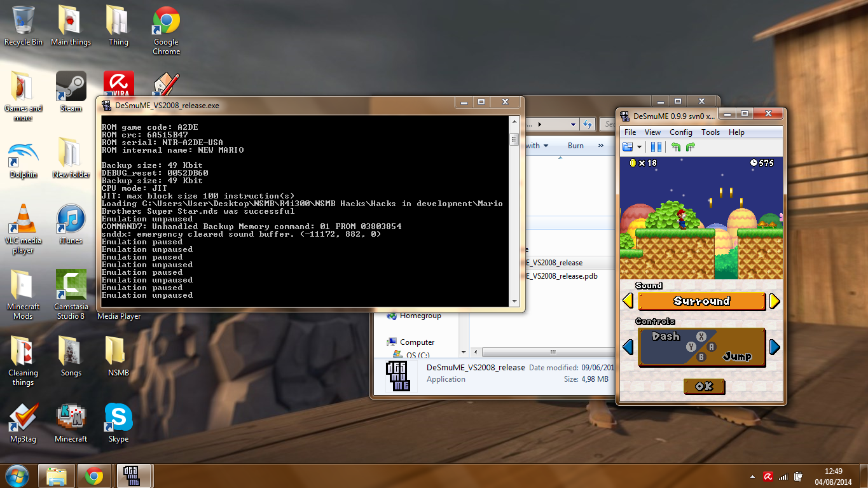The height and width of the screenshot is (488, 868).
Task: Pause emulation using the toolbar pause icon
Action: [656, 147]
